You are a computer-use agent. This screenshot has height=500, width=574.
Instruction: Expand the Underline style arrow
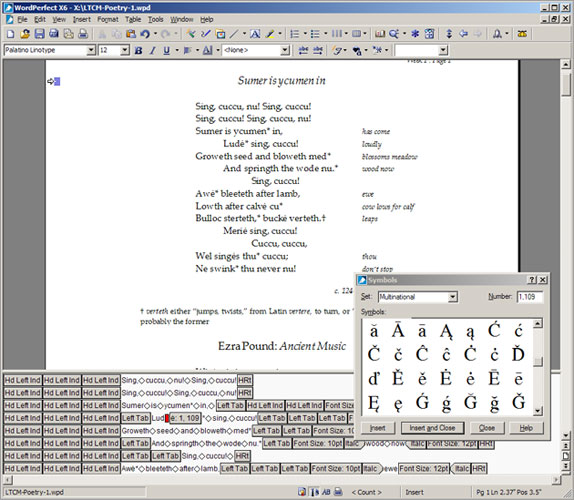177,50
